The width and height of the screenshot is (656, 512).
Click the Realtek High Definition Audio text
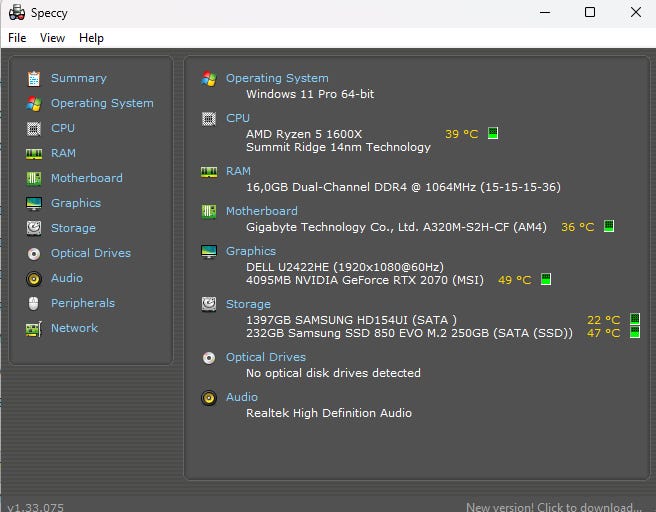[329, 413]
